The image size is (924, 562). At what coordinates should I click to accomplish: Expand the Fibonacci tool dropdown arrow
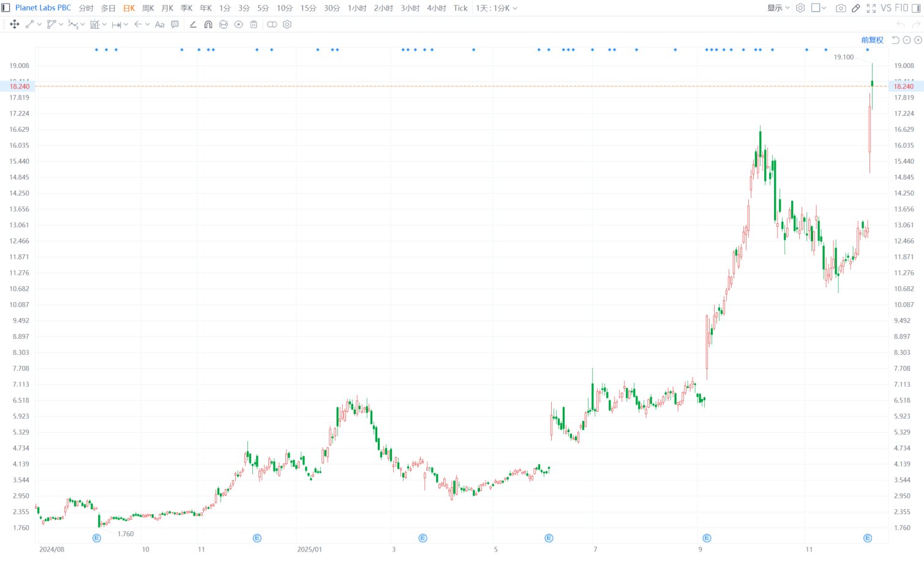click(x=104, y=25)
